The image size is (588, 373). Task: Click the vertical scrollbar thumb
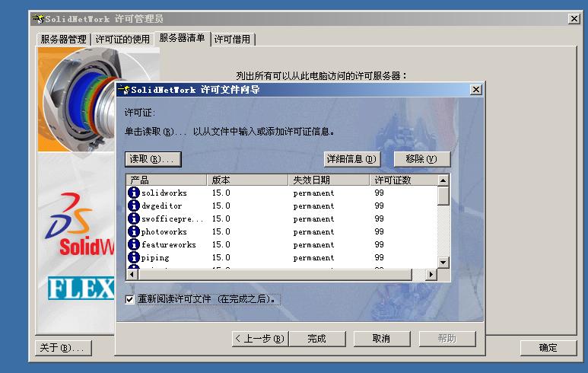click(443, 196)
